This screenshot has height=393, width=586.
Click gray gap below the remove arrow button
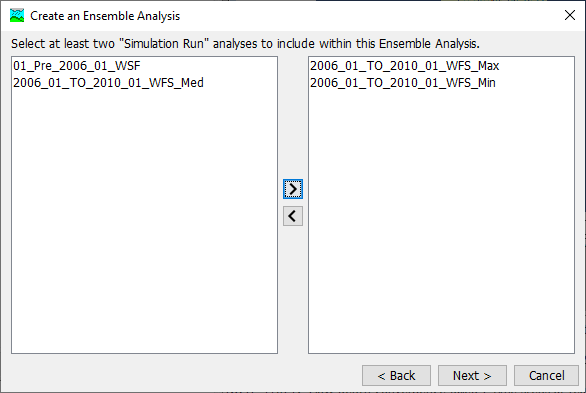(x=293, y=290)
